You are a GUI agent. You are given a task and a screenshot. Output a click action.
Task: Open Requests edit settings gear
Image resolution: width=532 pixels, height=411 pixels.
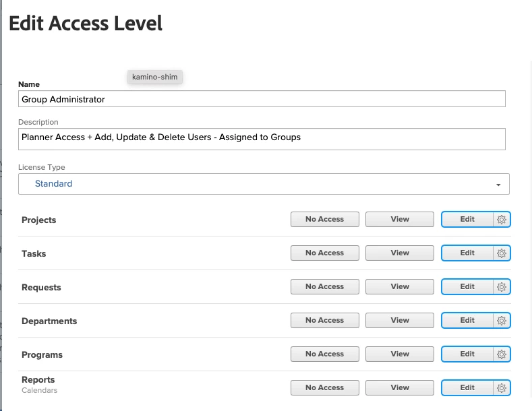click(502, 287)
